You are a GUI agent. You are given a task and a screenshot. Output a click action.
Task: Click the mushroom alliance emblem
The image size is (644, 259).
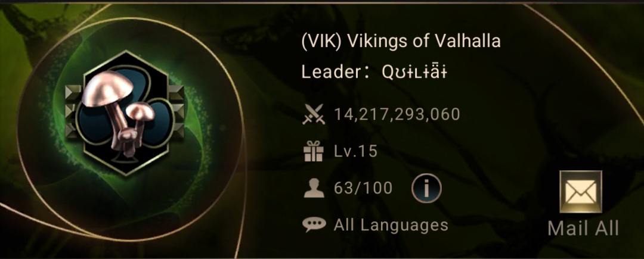[125, 113]
